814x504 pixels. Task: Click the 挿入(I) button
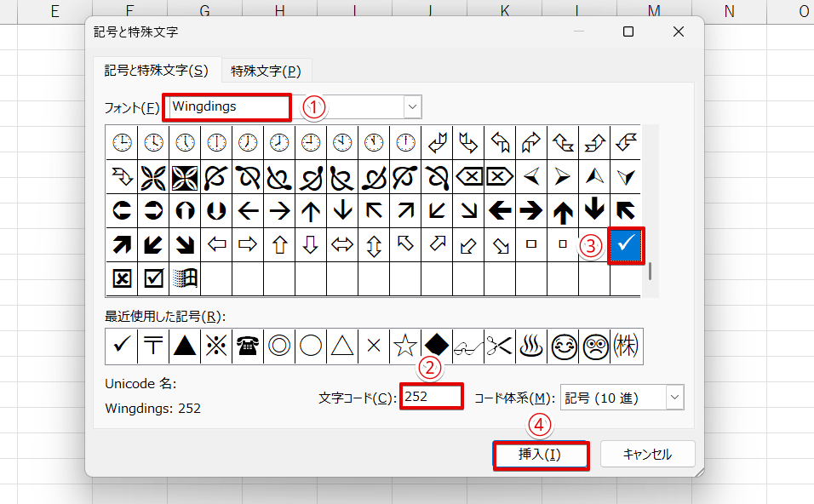(x=540, y=455)
